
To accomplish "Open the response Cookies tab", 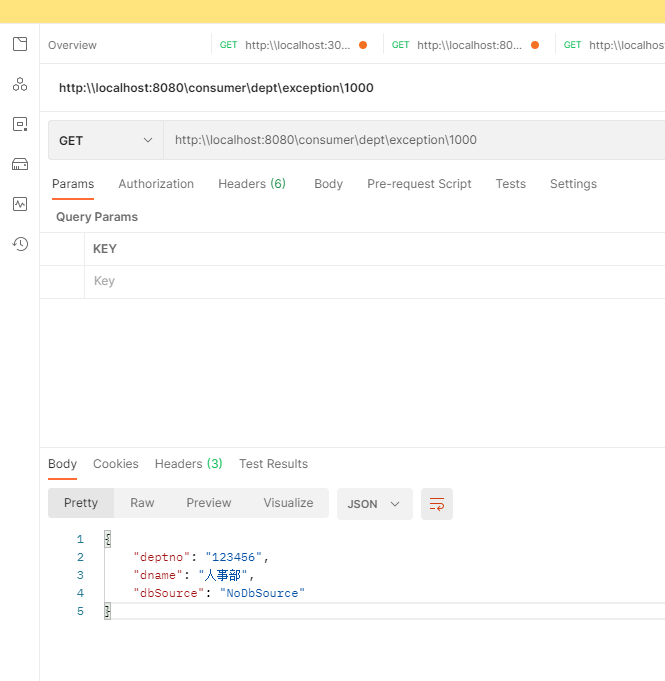I will 116,464.
